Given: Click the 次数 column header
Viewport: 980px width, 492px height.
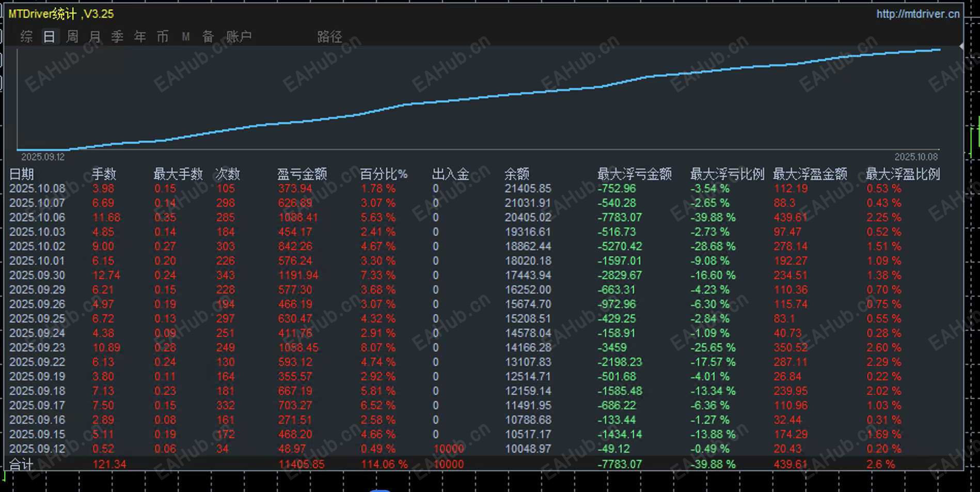Looking at the screenshot, I should click(x=228, y=174).
